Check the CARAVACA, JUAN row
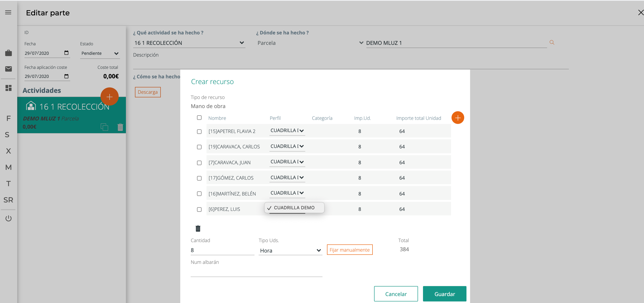644x303 pixels. click(x=199, y=163)
